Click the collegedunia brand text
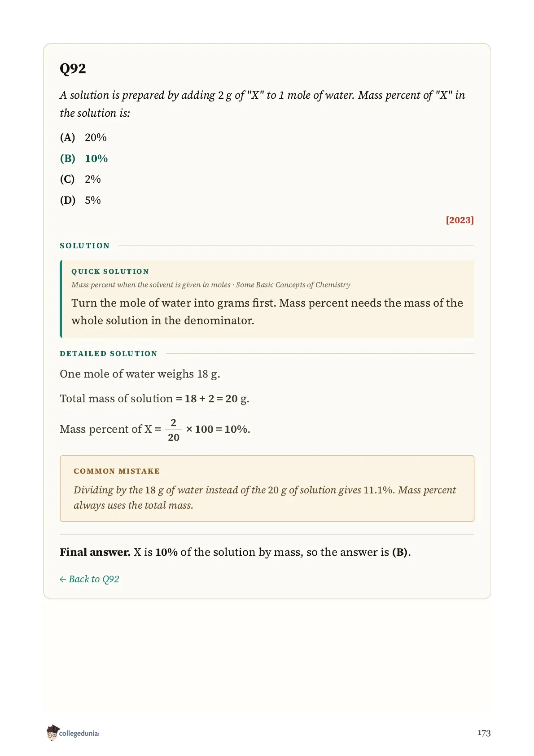Image resolution: width=534 pixels, height=756 pixels. [x=79, y=733]
